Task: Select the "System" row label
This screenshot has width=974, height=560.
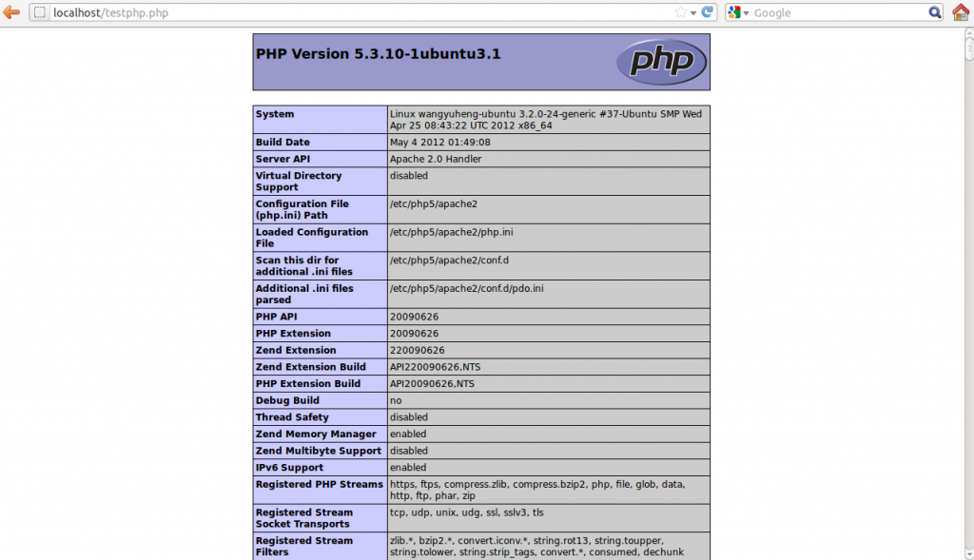Action: click(275, 114)
